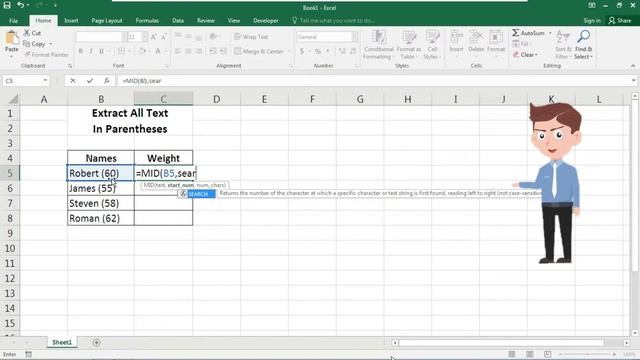Open Cell Styles gallery
The height and width of the screenshot is (360, 640).
(x=432, y=45)
